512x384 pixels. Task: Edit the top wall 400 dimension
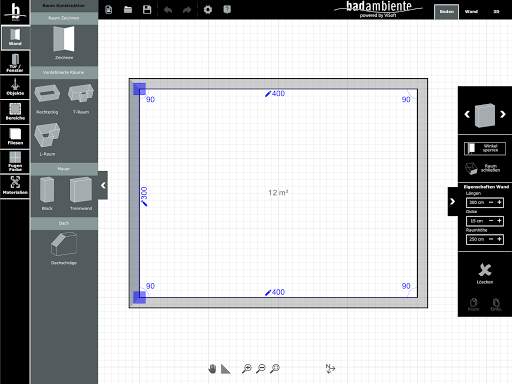pos(275,94)
